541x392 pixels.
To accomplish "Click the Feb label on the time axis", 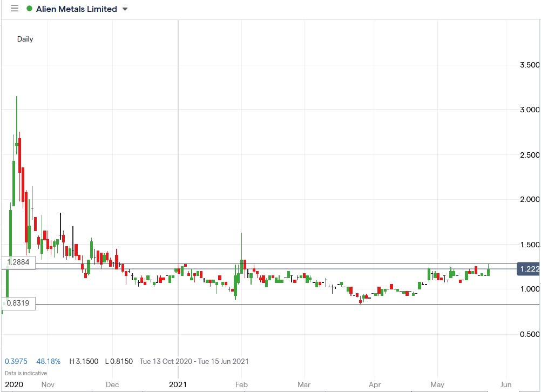I will tap(241, 384).
